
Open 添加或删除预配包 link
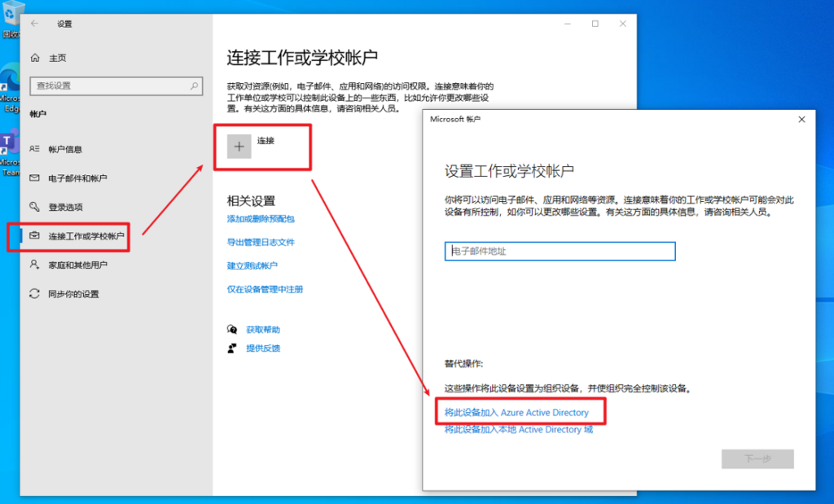point(261,219)
